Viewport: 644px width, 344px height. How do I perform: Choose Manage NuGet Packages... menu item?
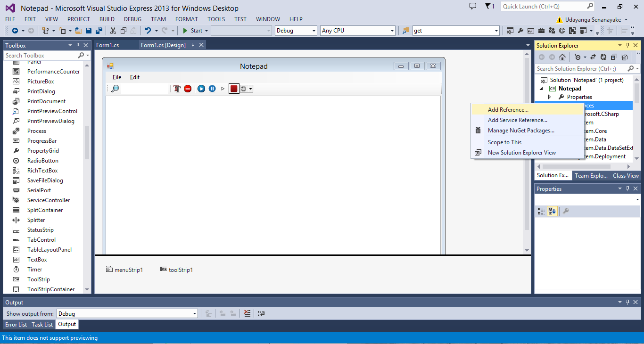[x=528, y=131]
